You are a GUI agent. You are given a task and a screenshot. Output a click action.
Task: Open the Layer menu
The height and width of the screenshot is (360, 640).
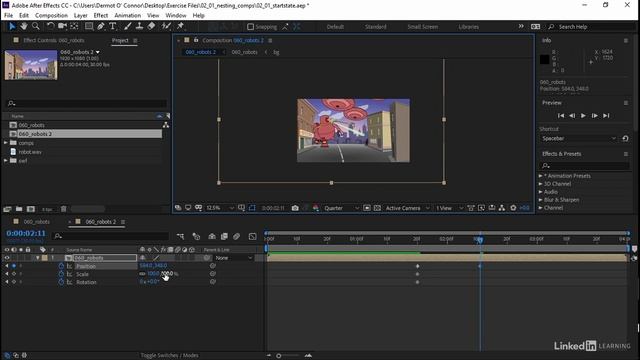(80, 16)
